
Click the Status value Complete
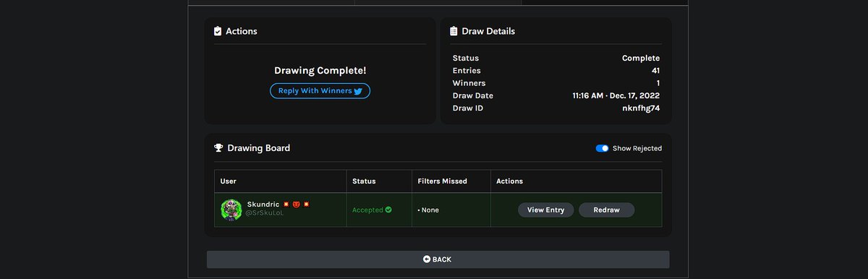(x=641, y=58)
